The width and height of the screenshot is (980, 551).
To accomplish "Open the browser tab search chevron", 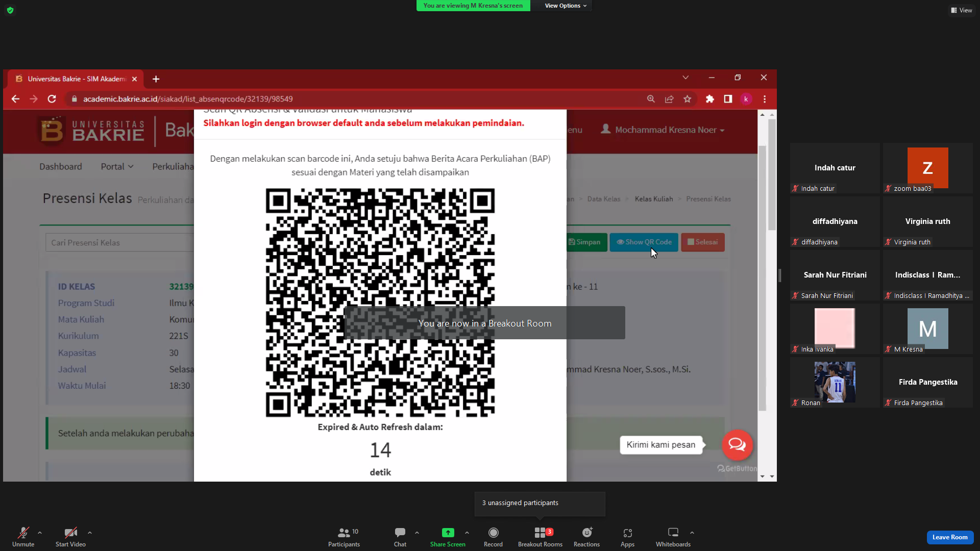I will pos(685,78).
